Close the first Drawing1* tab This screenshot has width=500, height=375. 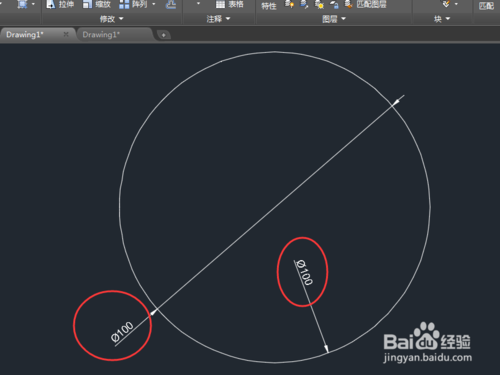pyautogui.click(x=66, y=34)
